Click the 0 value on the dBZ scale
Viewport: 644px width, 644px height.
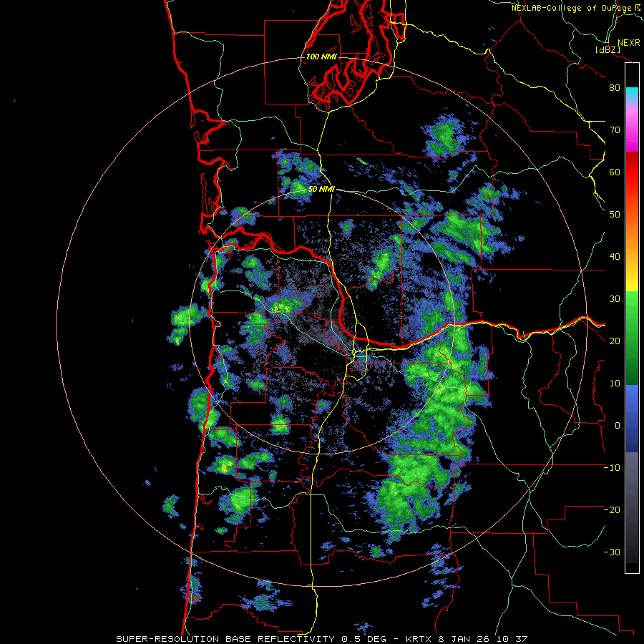point(618,426)
